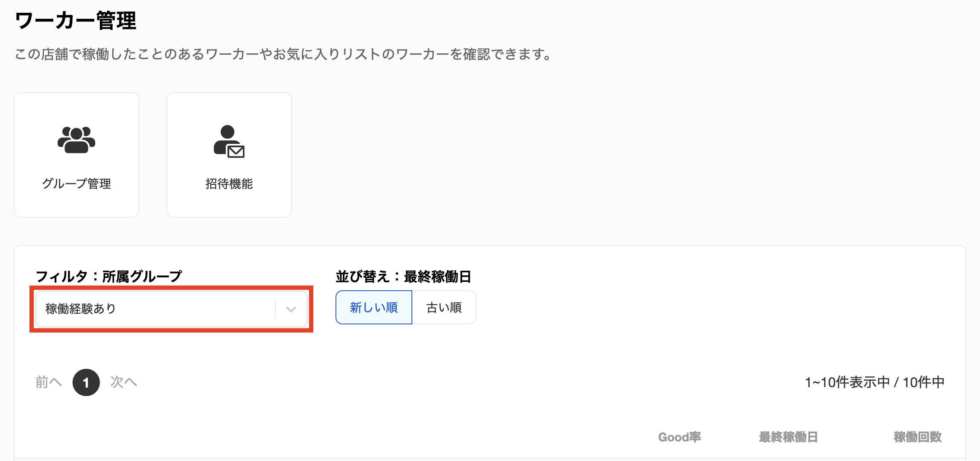Go to previous page via 前へ
This screenshot has width=980, height=461.
(48, 382)
